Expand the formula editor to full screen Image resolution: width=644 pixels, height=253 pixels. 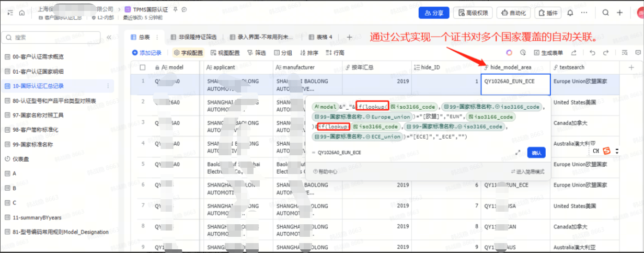coord(518,153)
